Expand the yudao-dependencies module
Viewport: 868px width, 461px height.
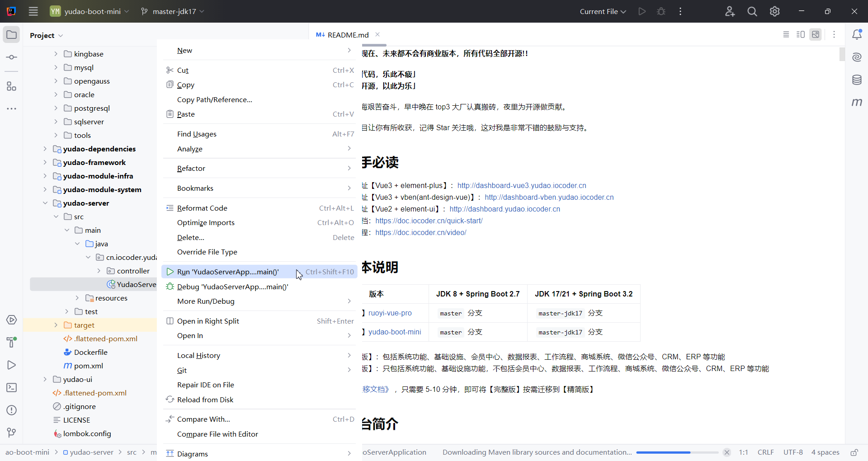click(x=45, y=149)
